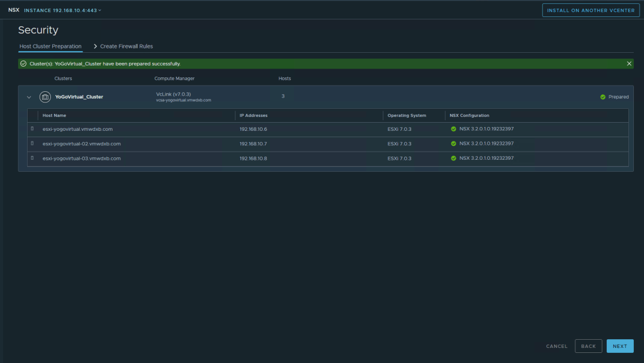Viewport: 644px width, 363px height.
Task: Click the host icon for esxi-yogovirtual-02
Action: pos(33,143)
